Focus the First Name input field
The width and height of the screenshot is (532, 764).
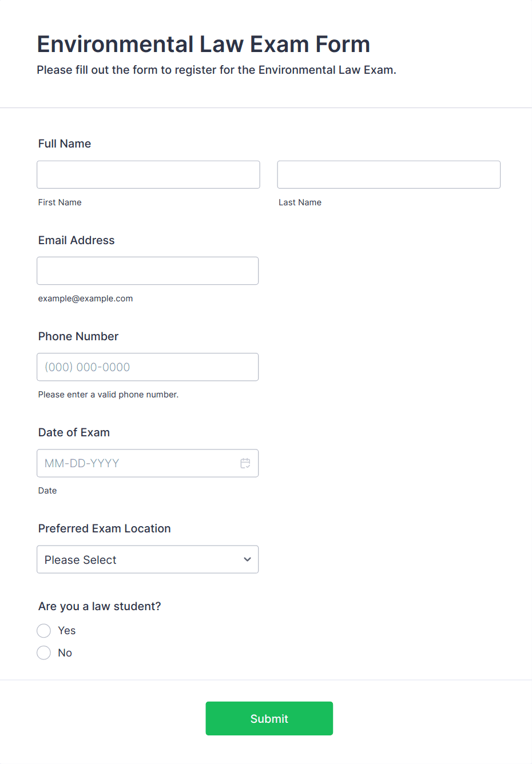point(148,174)
